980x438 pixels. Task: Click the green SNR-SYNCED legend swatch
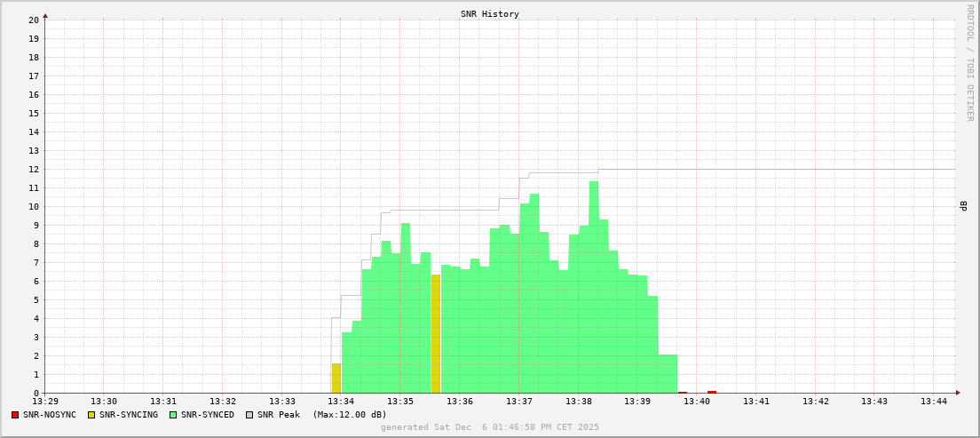173,415
